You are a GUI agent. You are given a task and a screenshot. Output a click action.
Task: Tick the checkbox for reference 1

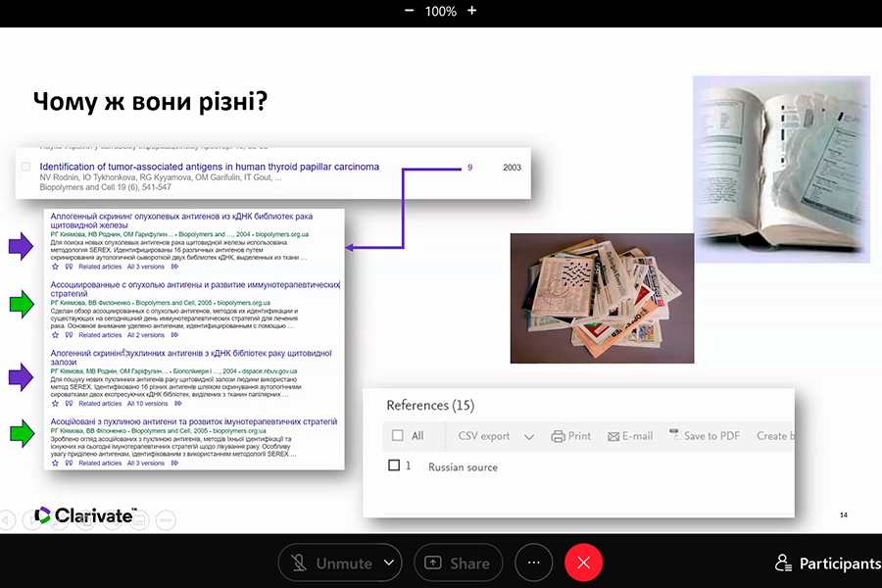pyautogui.click(x=394, y=466)
